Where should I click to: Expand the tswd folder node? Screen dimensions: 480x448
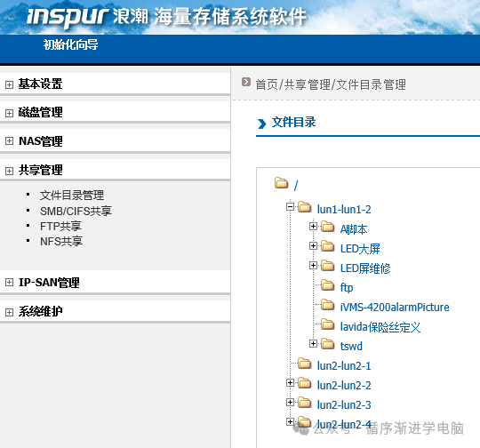pyautogui.click(x=313, y=344)
